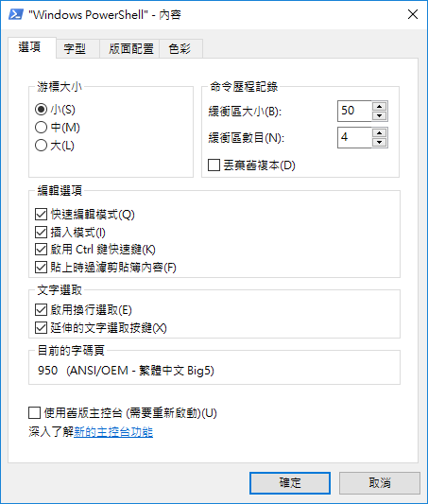Viewport: 428px width, 504px height.
Task: Open the 新的主控台功能 link
Action: pos(113,432)
